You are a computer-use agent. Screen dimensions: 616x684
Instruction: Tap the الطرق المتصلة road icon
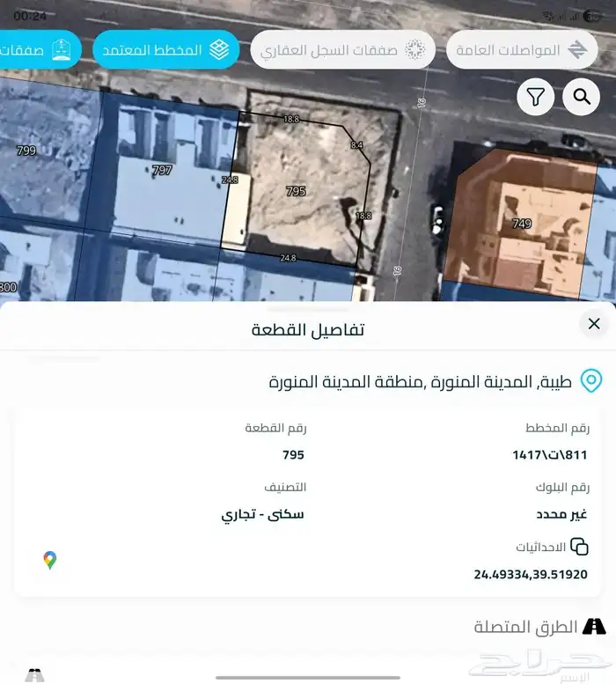pos(594,627)
